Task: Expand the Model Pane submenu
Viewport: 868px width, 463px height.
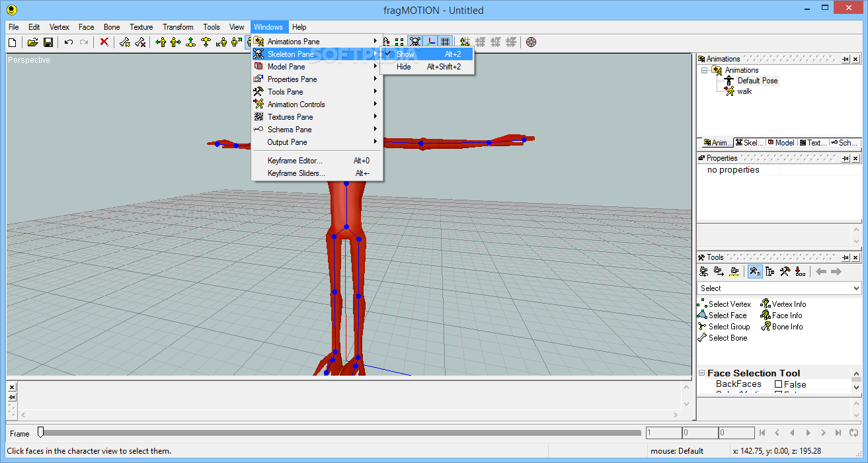Action: coord(317,67)
